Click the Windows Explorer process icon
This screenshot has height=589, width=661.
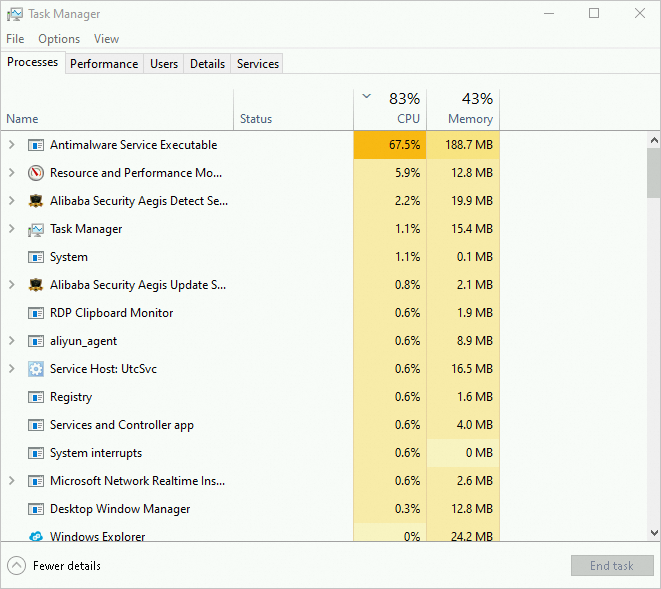click(36, 536)
